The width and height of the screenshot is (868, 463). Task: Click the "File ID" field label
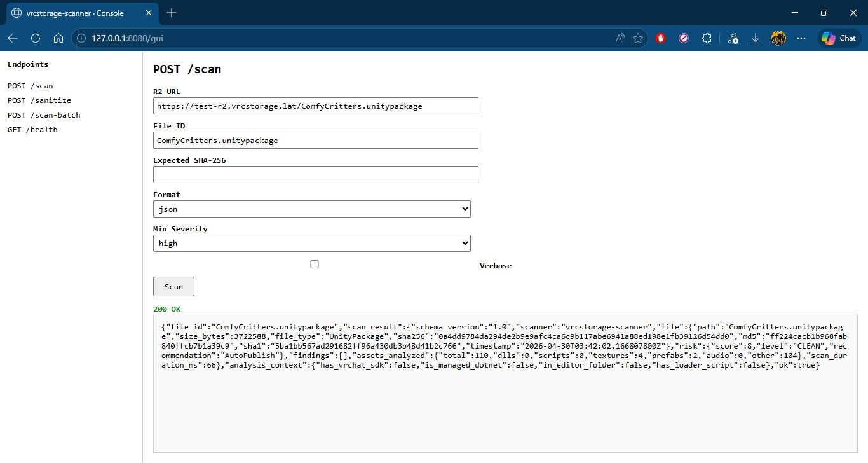169,126
